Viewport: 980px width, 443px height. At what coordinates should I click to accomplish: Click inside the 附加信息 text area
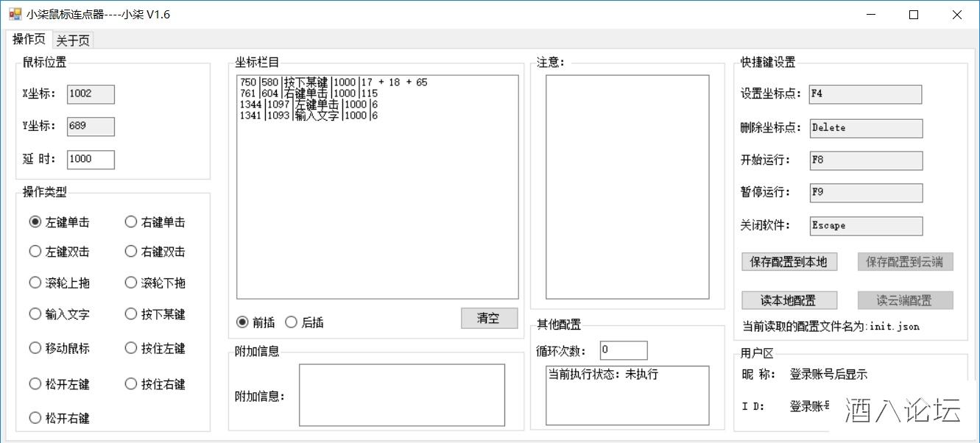click(401, 395)
